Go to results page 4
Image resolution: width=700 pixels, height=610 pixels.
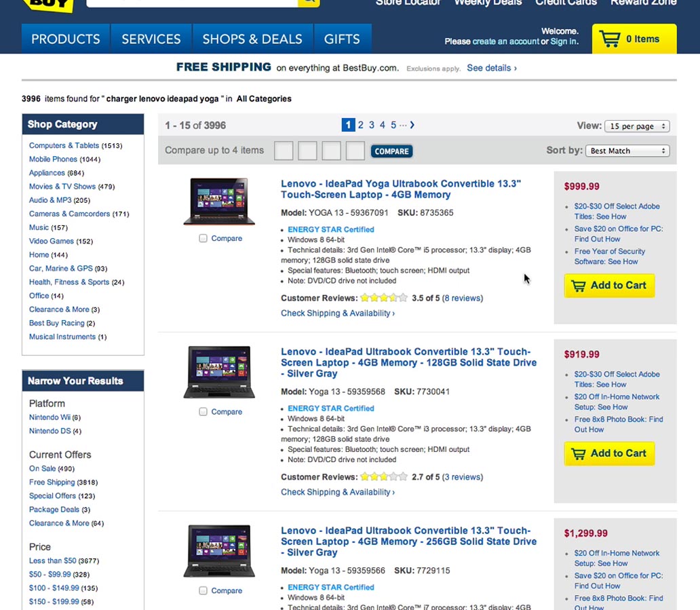[x=382, y=125]
